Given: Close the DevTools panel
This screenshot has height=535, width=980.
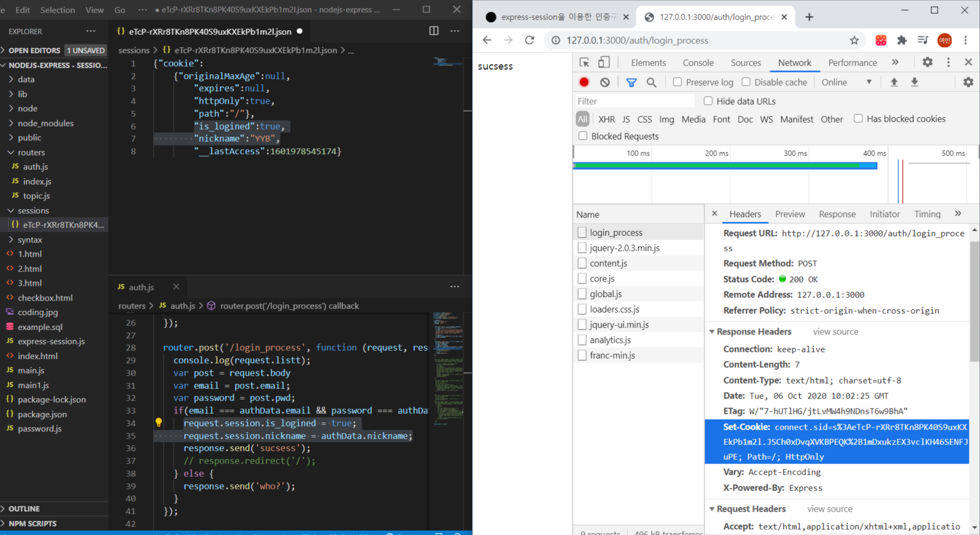Looking at the screenshot, I should point(968,62).
